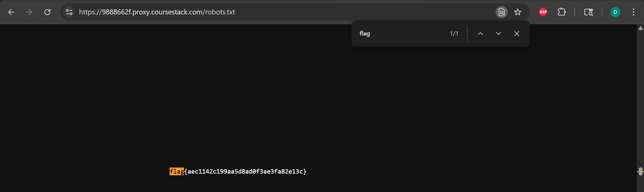Go back to the previous page
The image size is (644, 192).
[11, 12]
